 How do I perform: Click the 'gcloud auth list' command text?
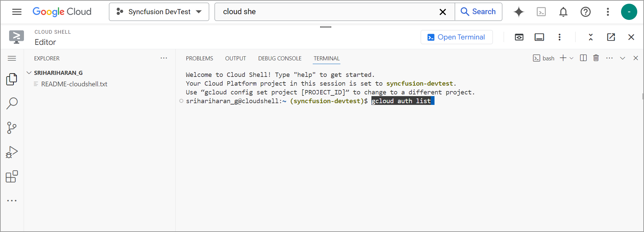tap(401, 101)
